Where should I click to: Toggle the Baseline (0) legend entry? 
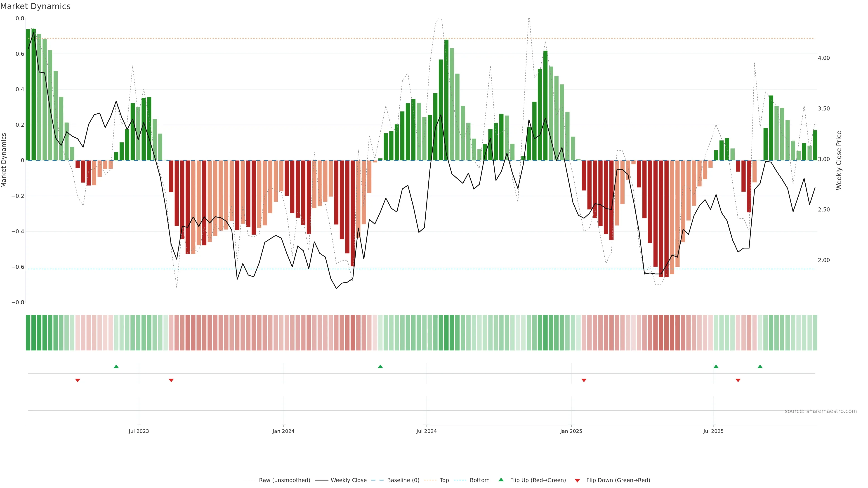pos(403,480)
